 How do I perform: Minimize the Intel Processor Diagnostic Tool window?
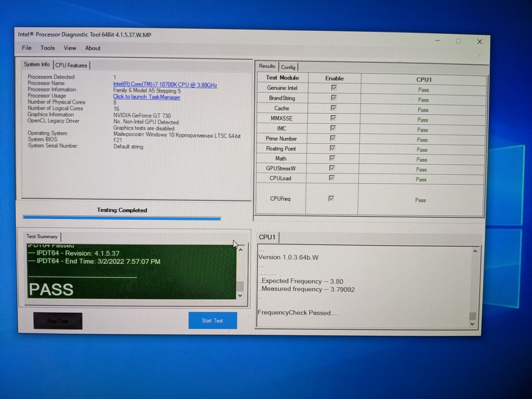437,41
